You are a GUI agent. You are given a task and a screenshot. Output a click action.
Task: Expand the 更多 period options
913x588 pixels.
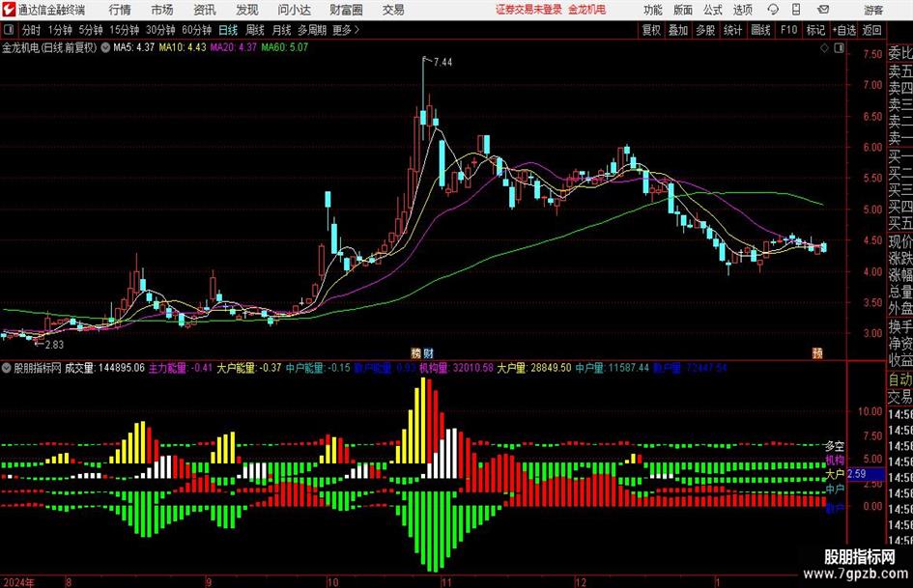pos(346,30)
